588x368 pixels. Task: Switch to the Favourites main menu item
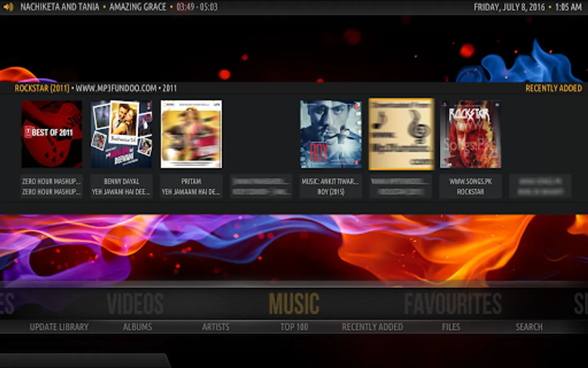[453, 304]
